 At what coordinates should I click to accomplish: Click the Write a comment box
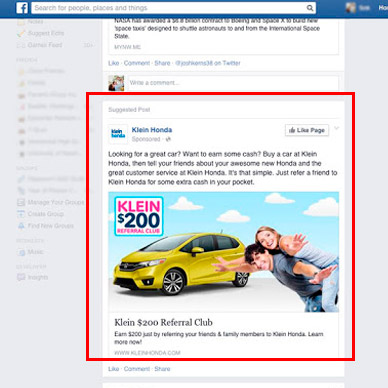pyautogui.click(x=233, y=83)
